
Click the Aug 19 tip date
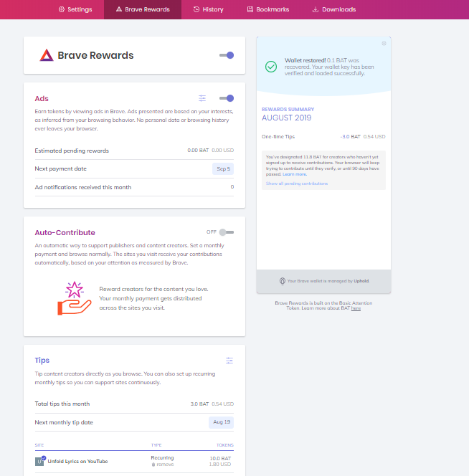222,422
